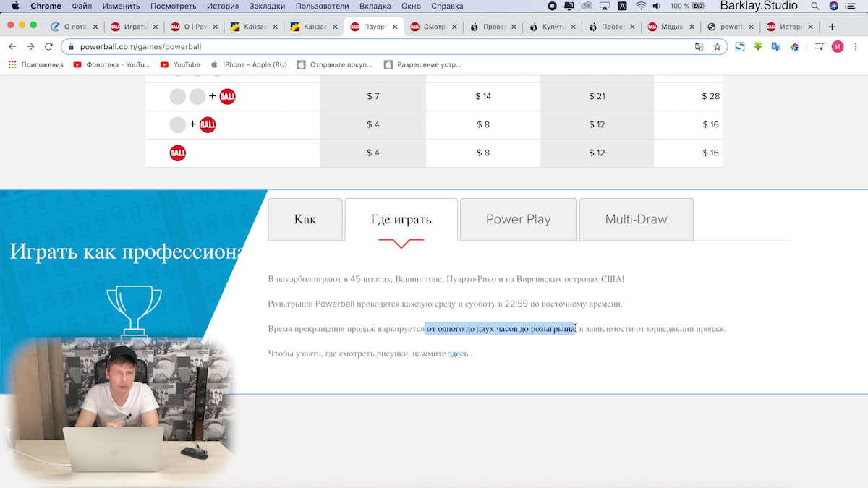Click the '$ 7' prize cell

click(x=373, y=96)
